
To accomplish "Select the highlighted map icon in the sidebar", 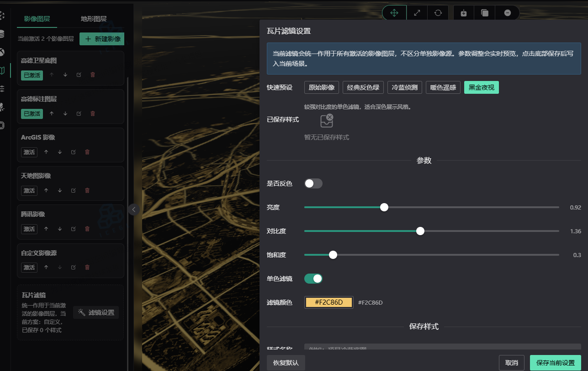I will coord(3,70).
